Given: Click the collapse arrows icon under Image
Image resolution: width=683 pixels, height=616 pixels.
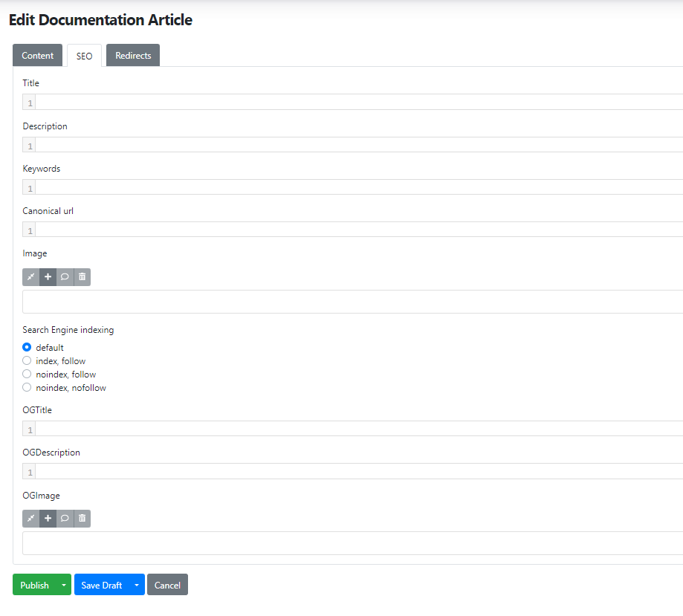Looking at the screenshot, I should [x=31, y=277].
